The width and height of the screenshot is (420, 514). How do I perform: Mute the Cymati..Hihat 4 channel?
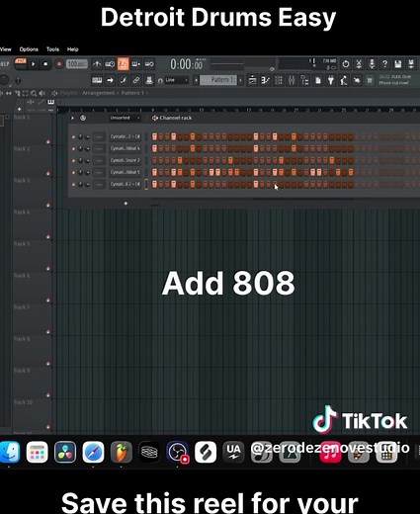point(73,149)
